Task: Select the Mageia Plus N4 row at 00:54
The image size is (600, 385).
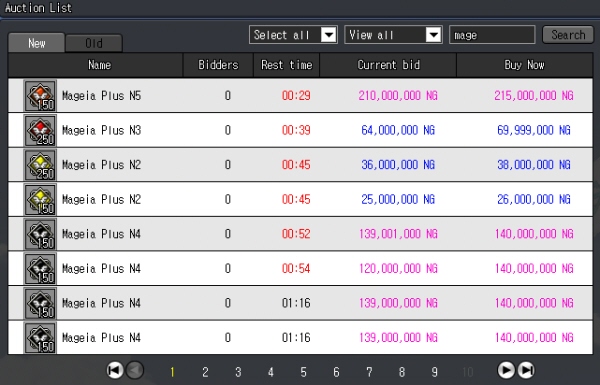Action: point(300,268)
